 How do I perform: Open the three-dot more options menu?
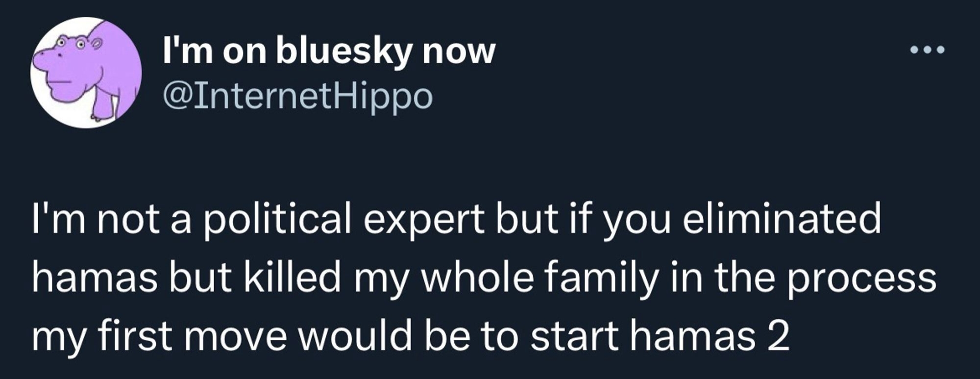(x=926, y=50)
